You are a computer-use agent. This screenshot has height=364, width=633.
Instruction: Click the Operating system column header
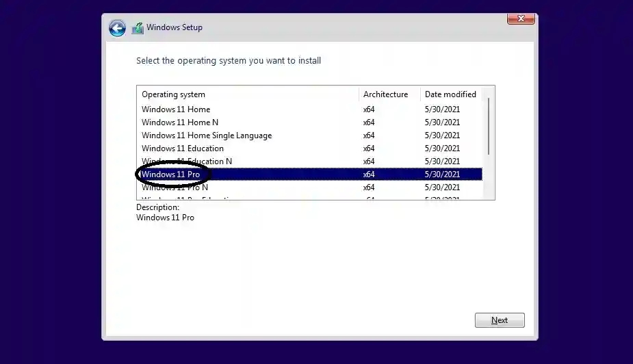point(248,94)
